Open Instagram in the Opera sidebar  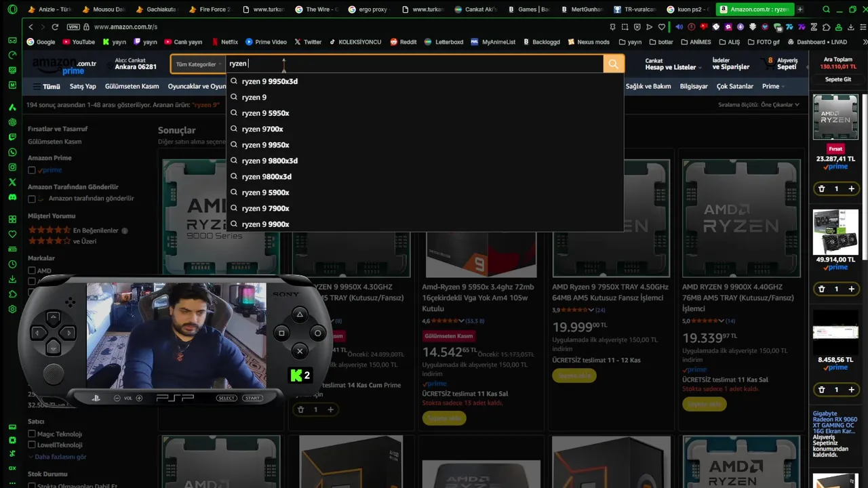pyautogui.click(x=12, y=167)
